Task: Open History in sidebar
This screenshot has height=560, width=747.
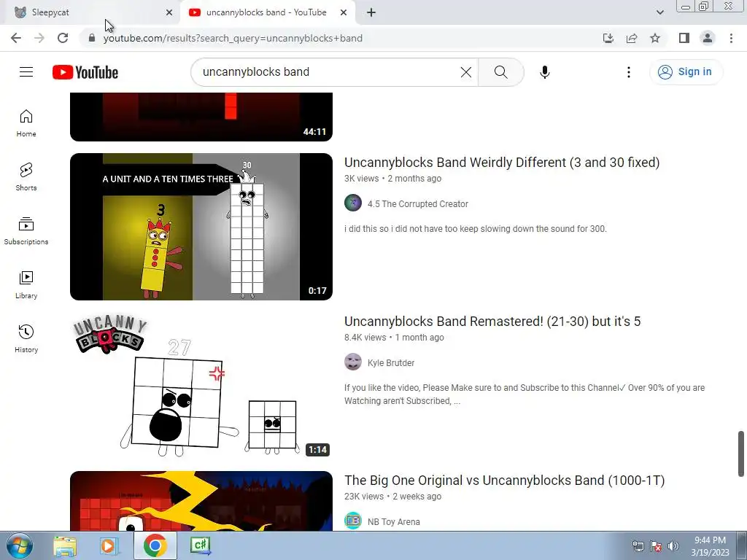Action: point(26,338)
